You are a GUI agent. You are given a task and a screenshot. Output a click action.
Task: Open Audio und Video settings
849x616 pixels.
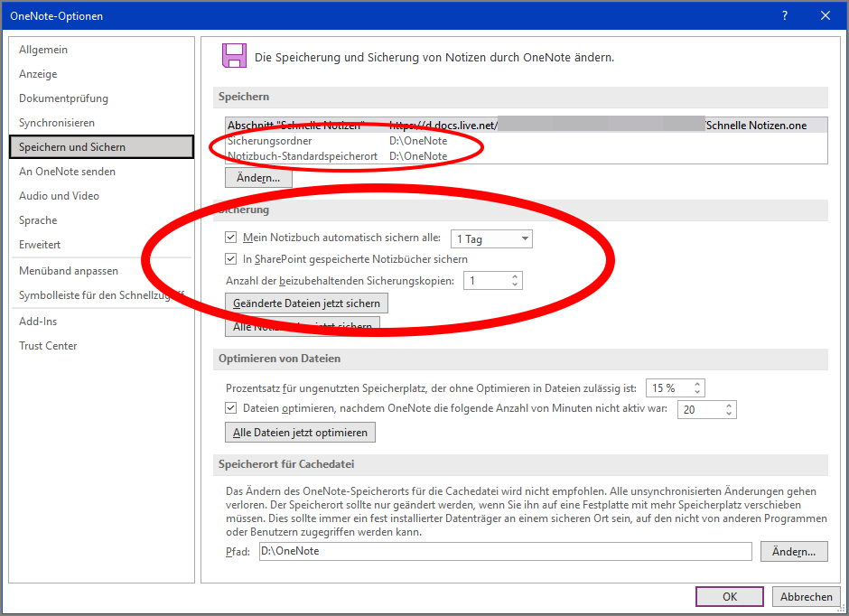(x=59, y=195)
